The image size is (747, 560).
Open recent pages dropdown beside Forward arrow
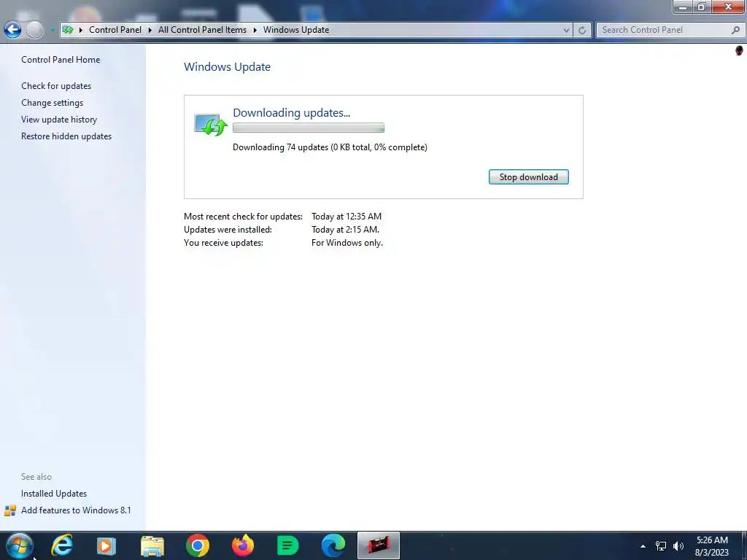53,30
